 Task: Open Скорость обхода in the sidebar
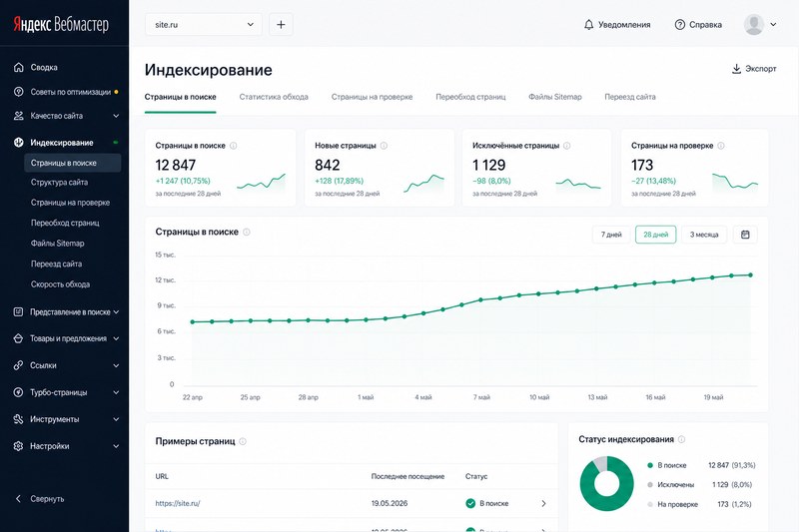[60, 284]
